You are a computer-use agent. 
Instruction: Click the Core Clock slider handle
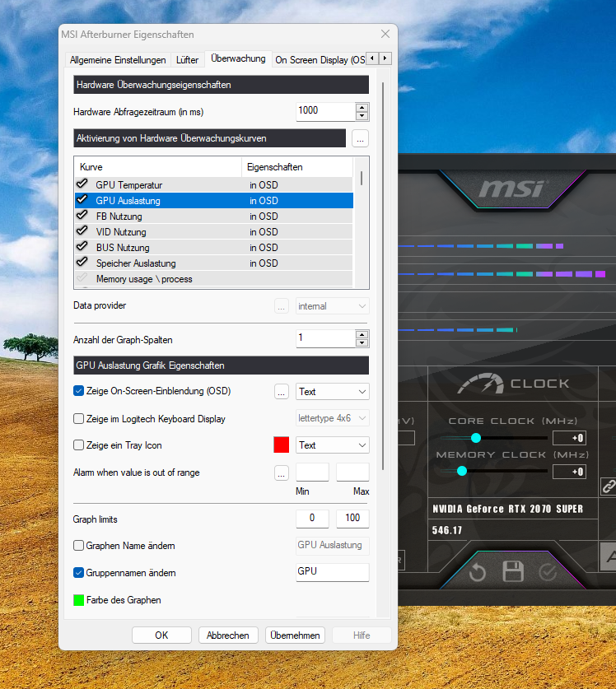click(x=476, y=438)
